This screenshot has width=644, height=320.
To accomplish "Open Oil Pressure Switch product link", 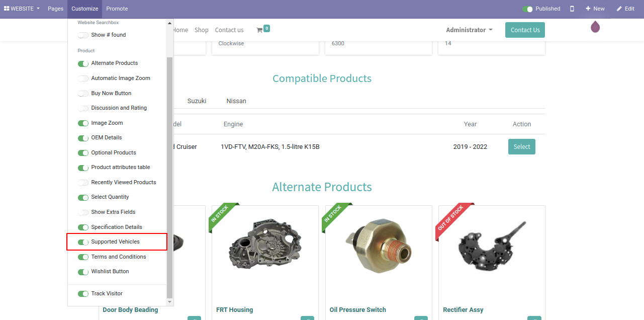I will [x=358, y=310].
